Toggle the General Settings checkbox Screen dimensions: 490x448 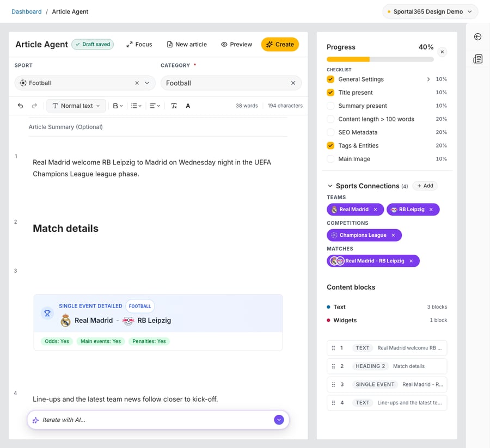tap(330, 79)
